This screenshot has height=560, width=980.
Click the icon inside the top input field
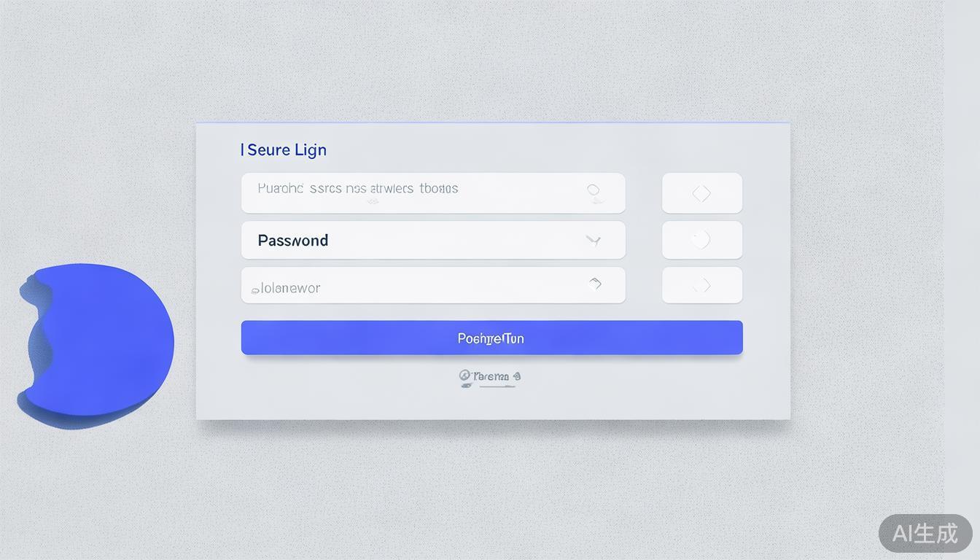point(594,192)
